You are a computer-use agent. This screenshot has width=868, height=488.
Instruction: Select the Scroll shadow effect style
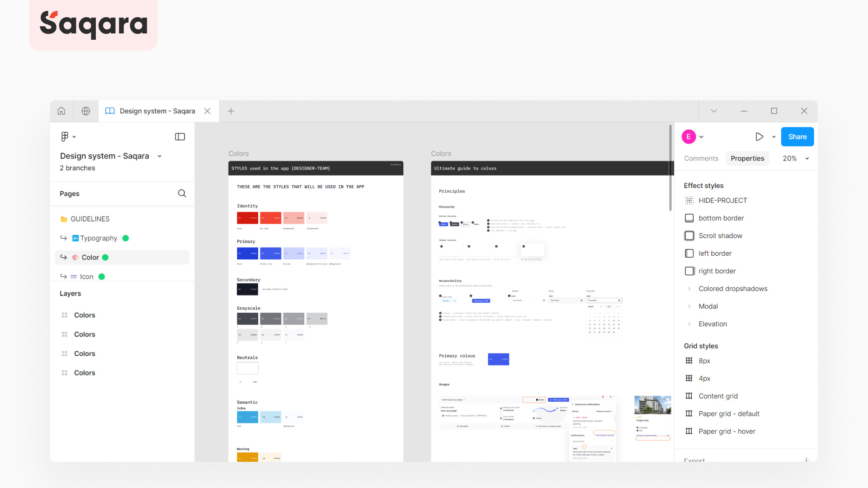coord(720,235)
